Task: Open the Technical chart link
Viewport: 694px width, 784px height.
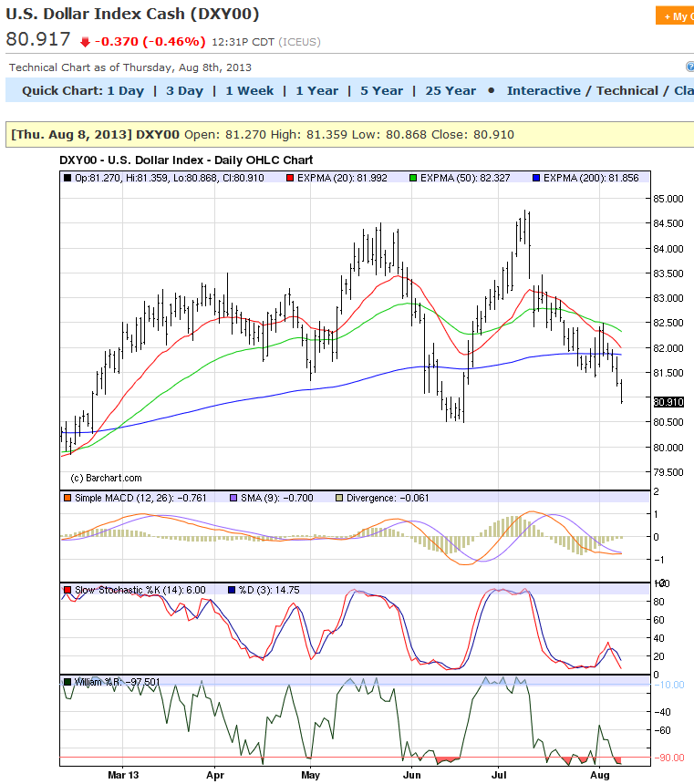Action: 627,91
